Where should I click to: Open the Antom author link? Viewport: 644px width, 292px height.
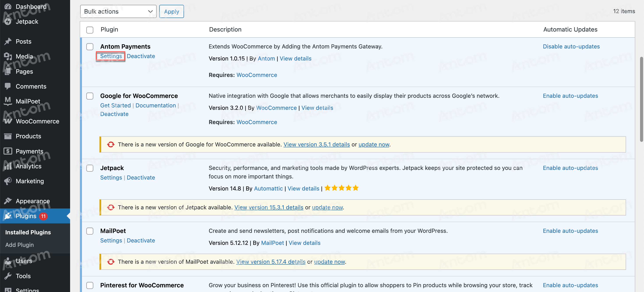(266, 59)
